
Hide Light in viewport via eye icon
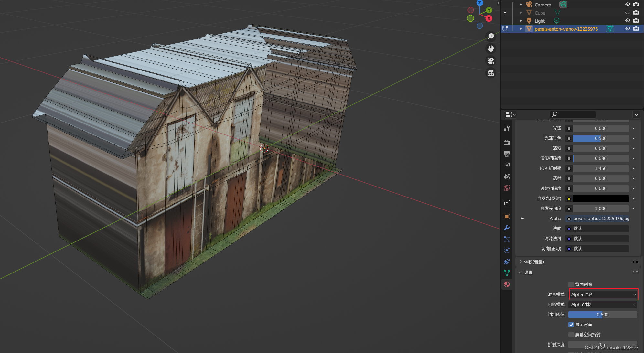pos(628,21)
